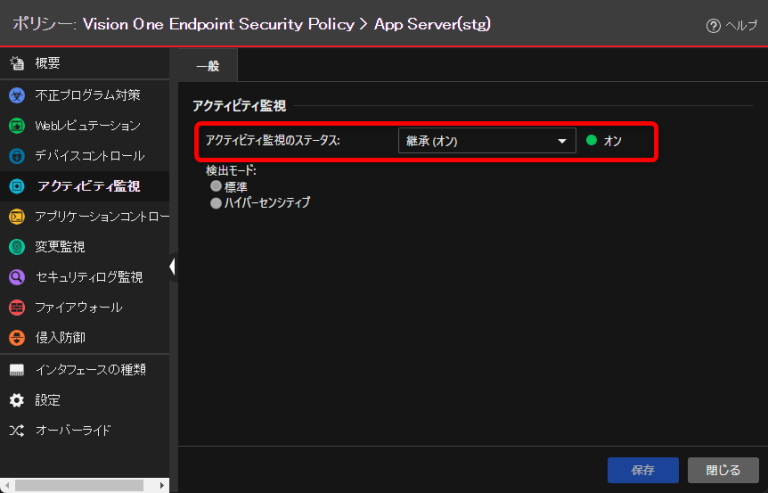Open 変更監視 in the sidebar
Image resolution: width=768 pixels, height=493 pixels.
(x=85, y=247)
